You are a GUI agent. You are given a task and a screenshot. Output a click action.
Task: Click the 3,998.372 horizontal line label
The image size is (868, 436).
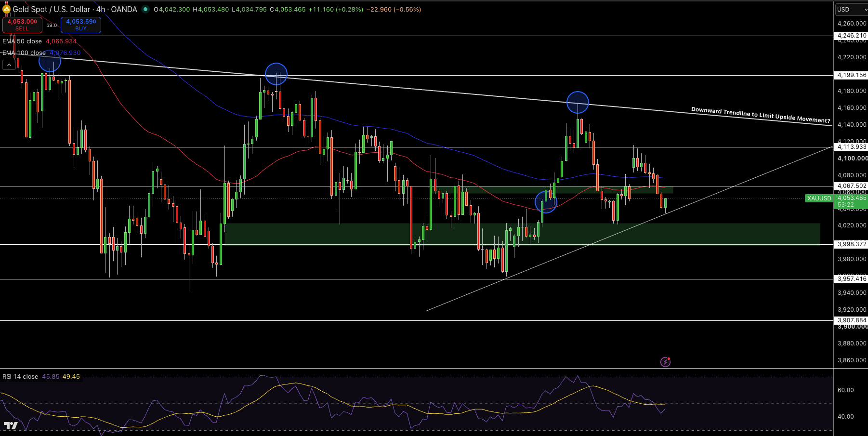point(851,244)
